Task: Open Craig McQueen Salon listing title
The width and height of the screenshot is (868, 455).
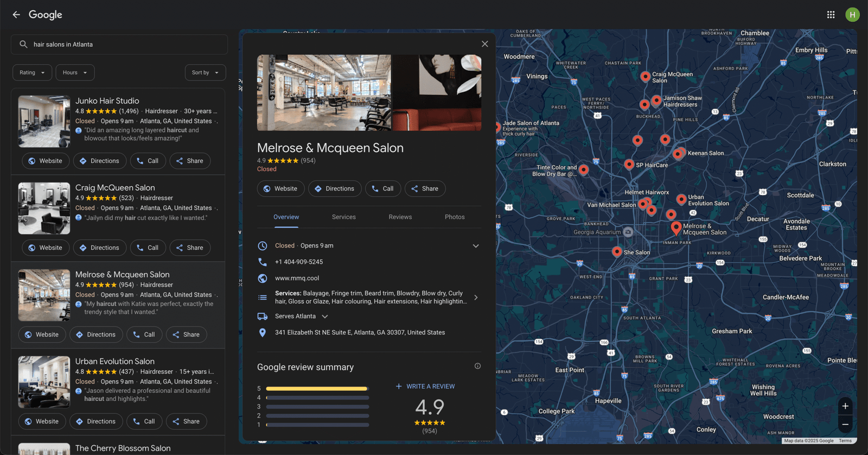Action: point(115,188)
